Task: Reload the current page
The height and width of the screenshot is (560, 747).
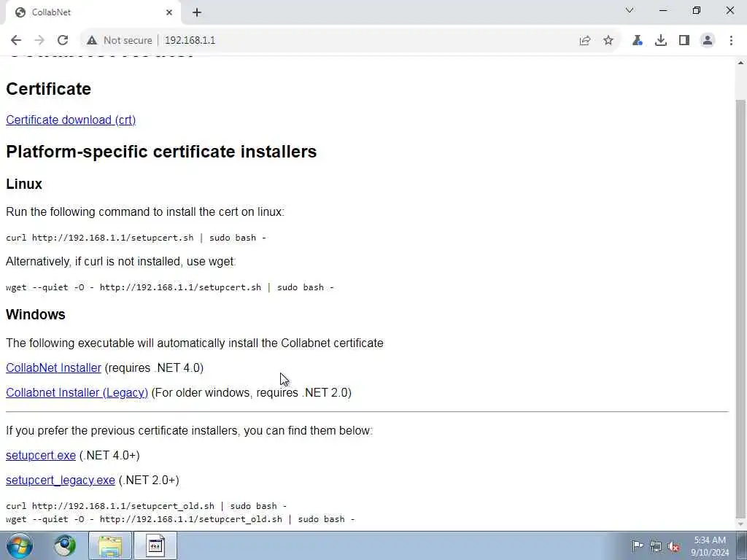Action: coord(63,41)
